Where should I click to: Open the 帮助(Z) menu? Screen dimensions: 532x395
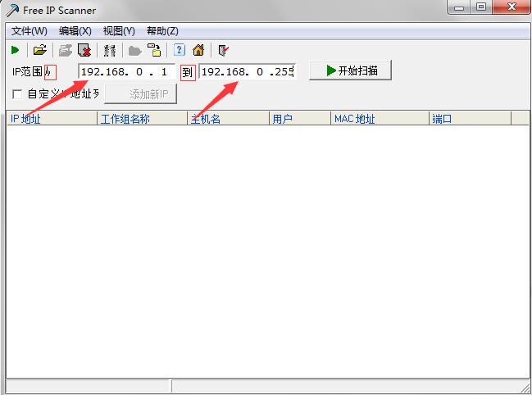tap(162, 30)
